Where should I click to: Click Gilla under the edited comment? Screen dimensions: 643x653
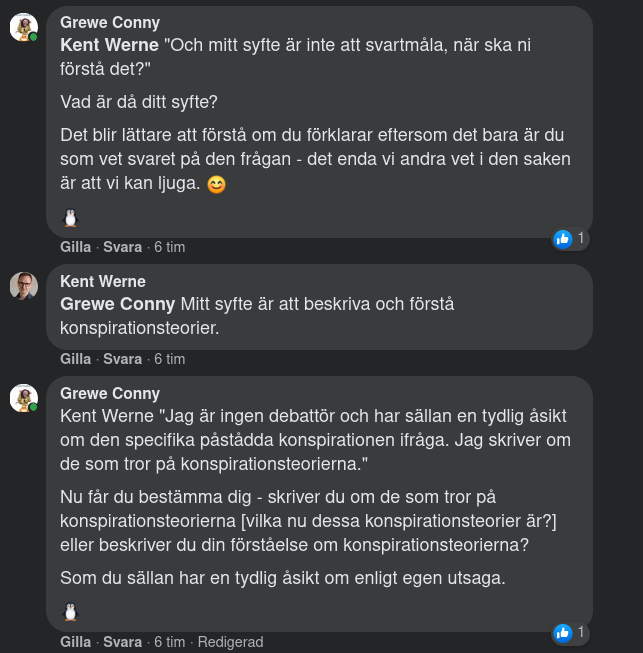(75, 642)
